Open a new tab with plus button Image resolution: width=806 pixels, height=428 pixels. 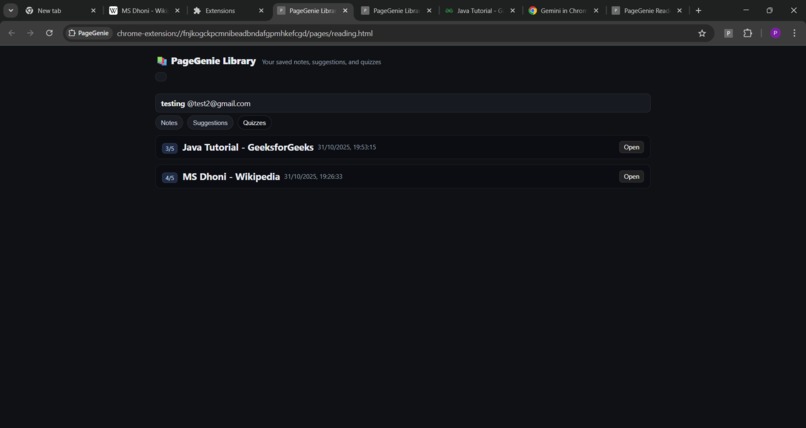click(x=698, y=11)
